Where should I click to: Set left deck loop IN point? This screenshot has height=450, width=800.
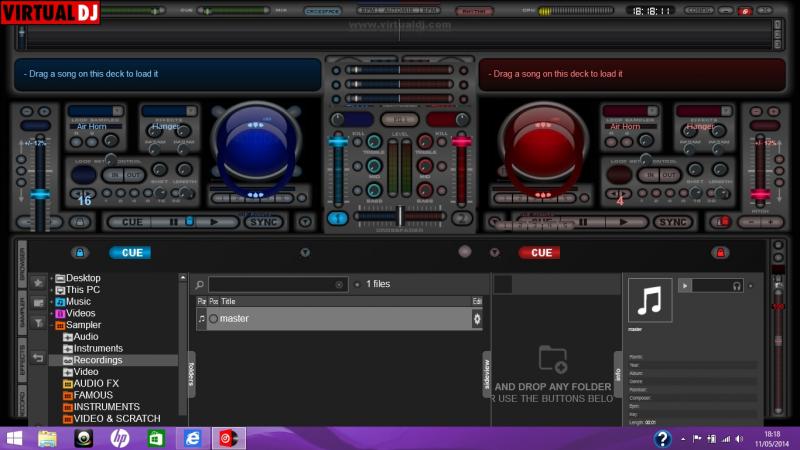pos(115,175)
